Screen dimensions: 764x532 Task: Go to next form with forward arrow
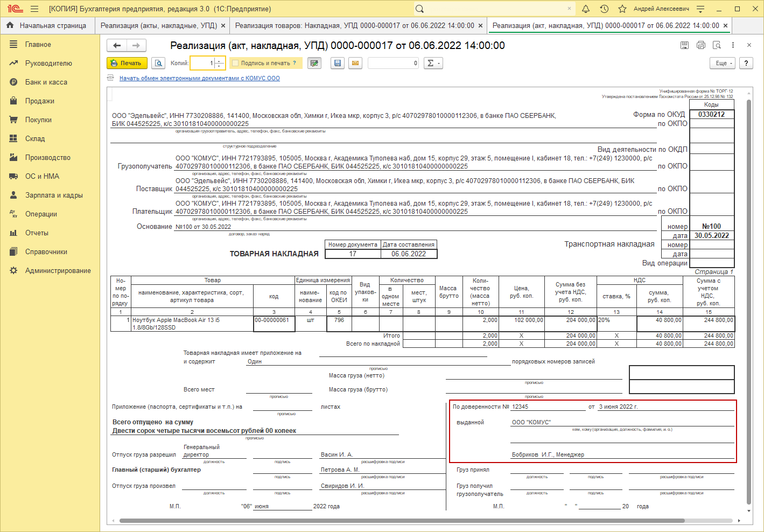click(136, 46)
